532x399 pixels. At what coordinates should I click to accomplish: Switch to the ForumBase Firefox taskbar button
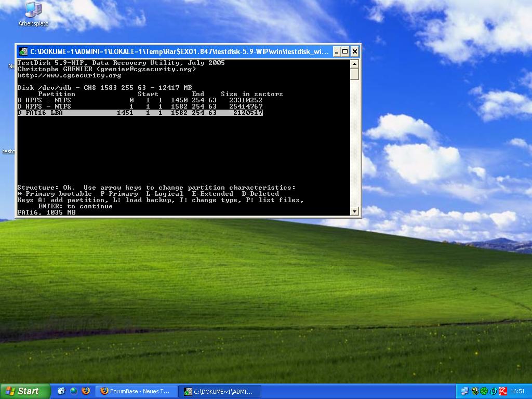click(x=137, y=391)
